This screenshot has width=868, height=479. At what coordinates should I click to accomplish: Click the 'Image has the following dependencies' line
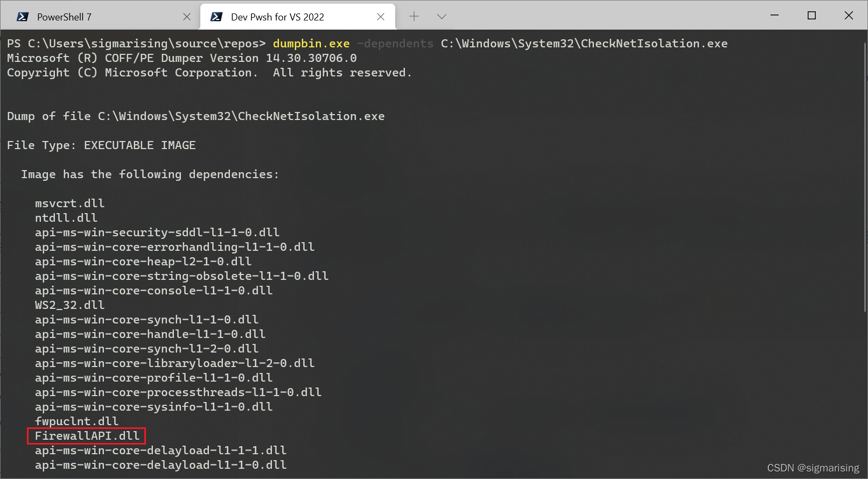click(x=150, y=174)
